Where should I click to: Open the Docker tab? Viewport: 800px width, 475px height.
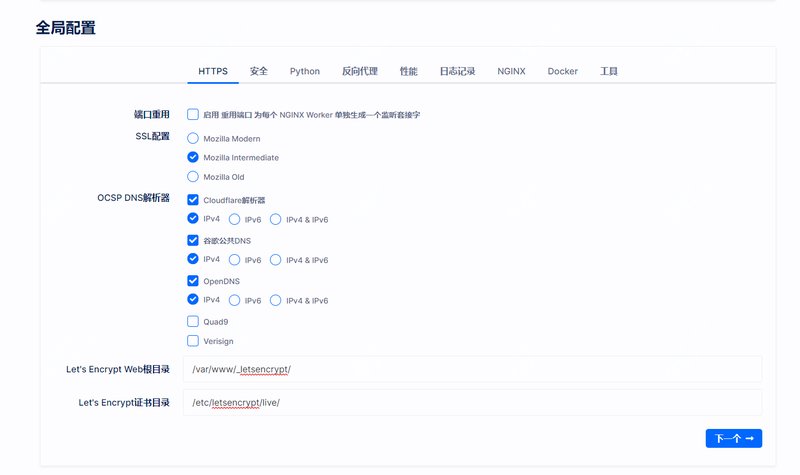[563, 71]
